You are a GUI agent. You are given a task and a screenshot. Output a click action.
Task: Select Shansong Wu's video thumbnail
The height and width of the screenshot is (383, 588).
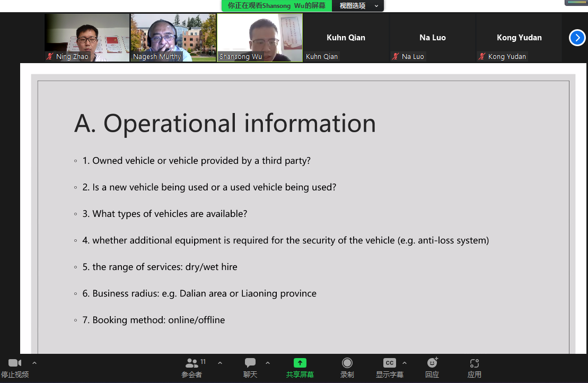tap(260, 38)
